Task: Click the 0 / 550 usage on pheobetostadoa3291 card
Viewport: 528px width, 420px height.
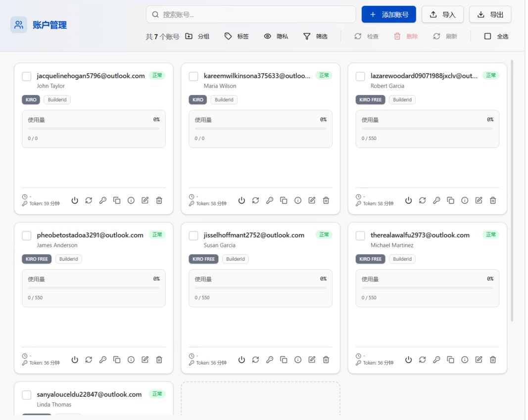Action: coord(35,298)
